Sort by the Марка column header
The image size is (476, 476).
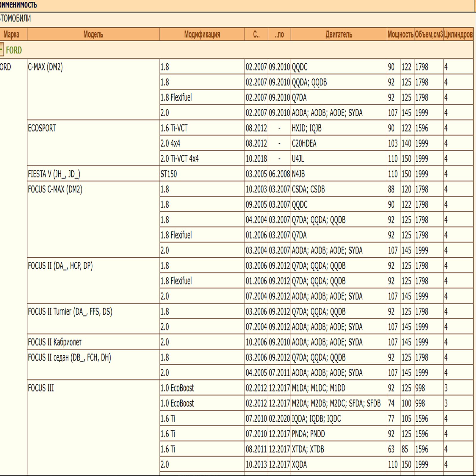[11, 35]
